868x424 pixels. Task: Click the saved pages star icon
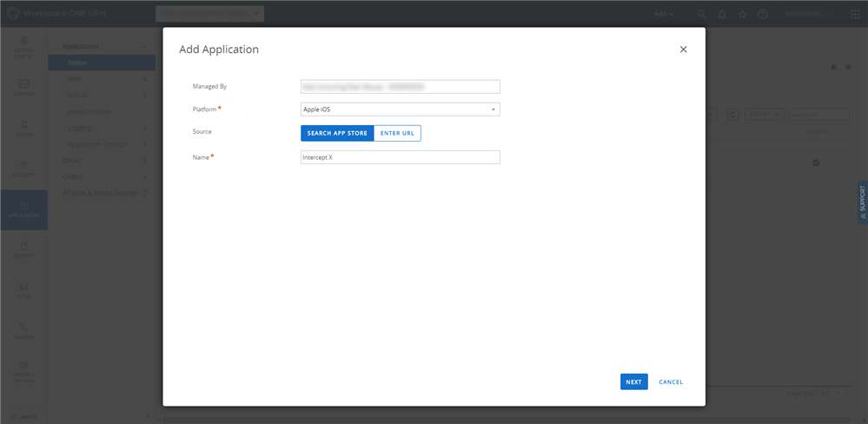(742, 15)
